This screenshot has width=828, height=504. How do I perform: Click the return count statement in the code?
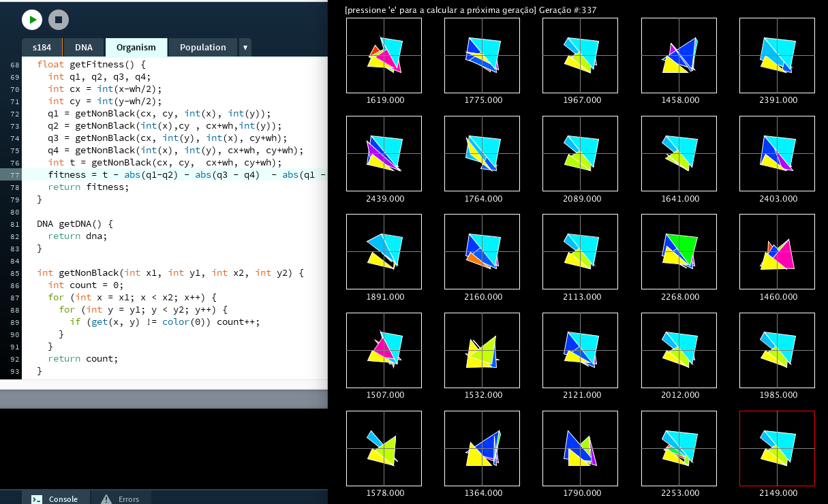[x=82, y=359]
